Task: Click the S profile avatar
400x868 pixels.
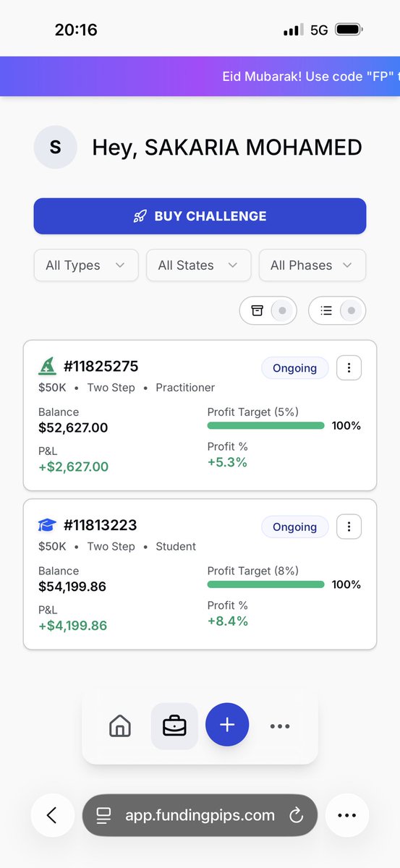Action: tap(55, 148)
